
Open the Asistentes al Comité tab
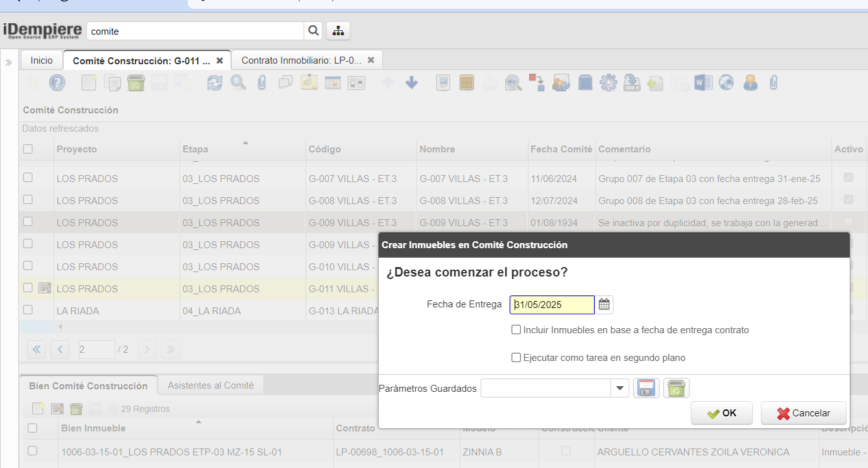[x=210, y=385]
